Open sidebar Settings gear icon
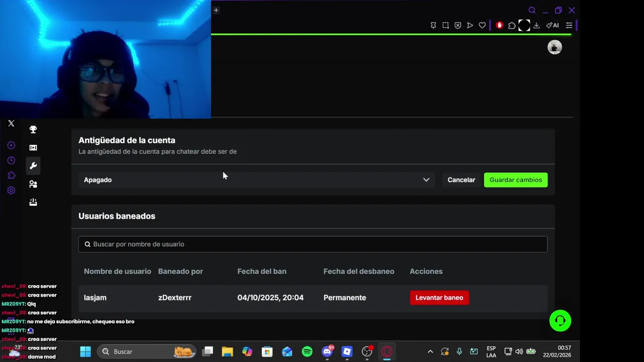Screen dimensions: 644x362 [x=11, y=191]
